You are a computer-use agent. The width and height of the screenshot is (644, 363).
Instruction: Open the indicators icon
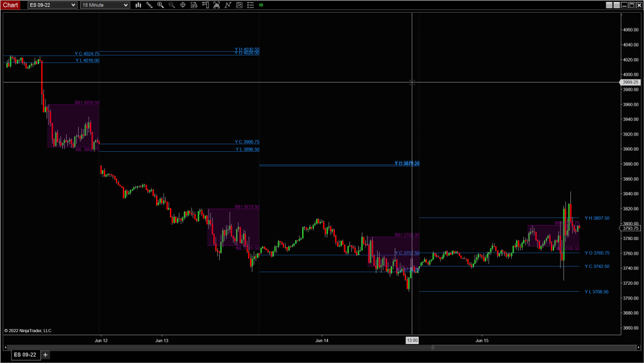227,5
